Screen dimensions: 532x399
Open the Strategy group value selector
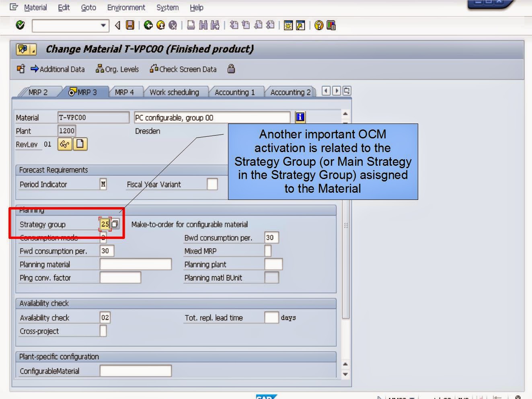115,224
